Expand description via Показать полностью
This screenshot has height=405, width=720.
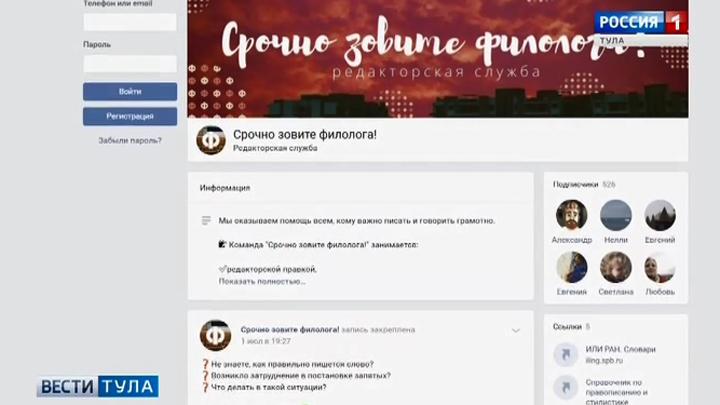click(262, 281)
